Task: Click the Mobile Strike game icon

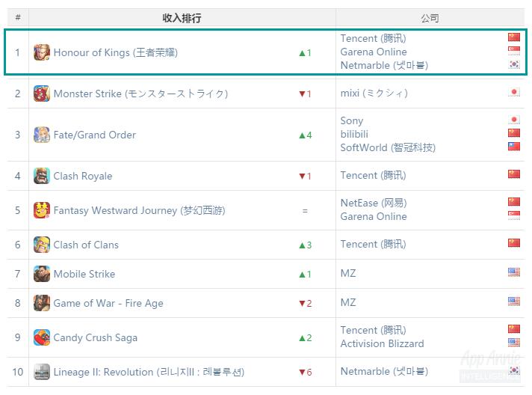Action: (x=42, y=274)
